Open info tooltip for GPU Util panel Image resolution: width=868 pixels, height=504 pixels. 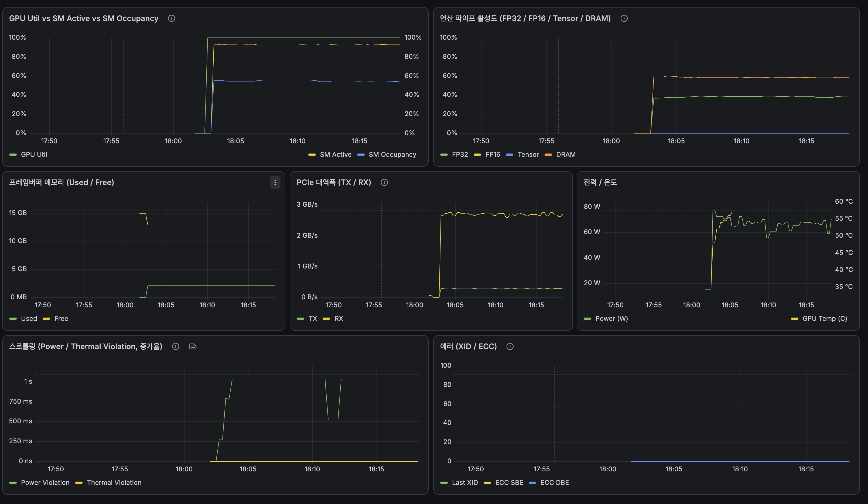[171, 19]
